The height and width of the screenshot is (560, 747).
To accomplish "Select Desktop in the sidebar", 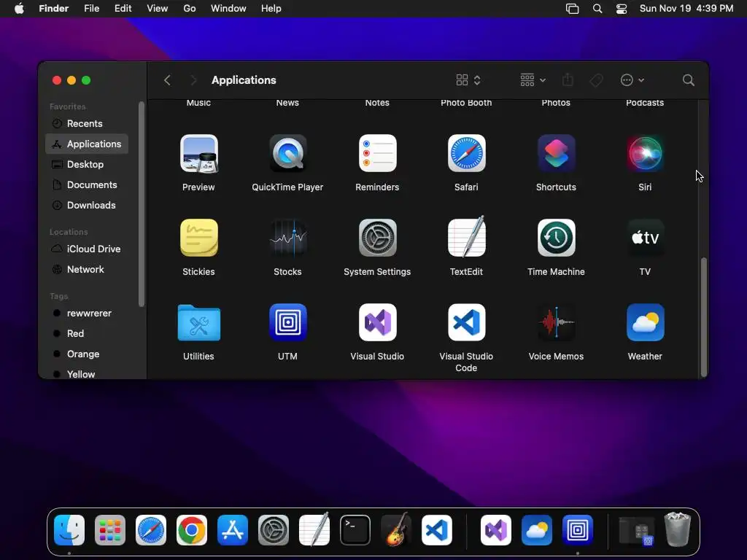I will coord(87,164).
